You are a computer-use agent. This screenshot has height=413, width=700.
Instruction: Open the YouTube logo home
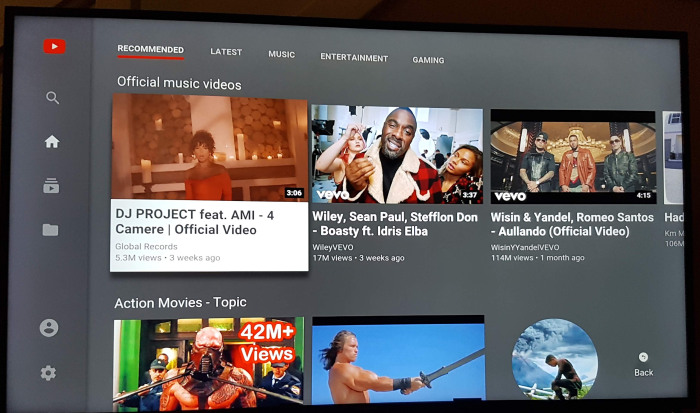pyautogui.click(x=54, y=46)
